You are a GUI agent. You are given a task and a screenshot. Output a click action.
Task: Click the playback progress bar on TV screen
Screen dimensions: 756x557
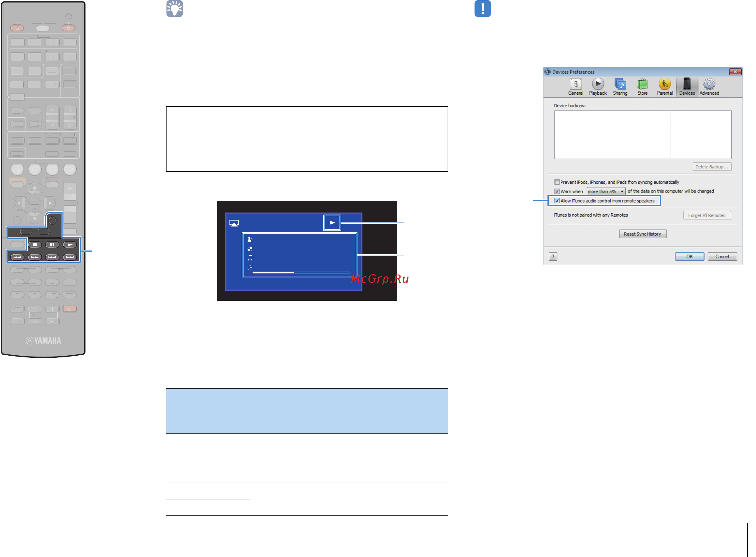(x=302, y=272)
